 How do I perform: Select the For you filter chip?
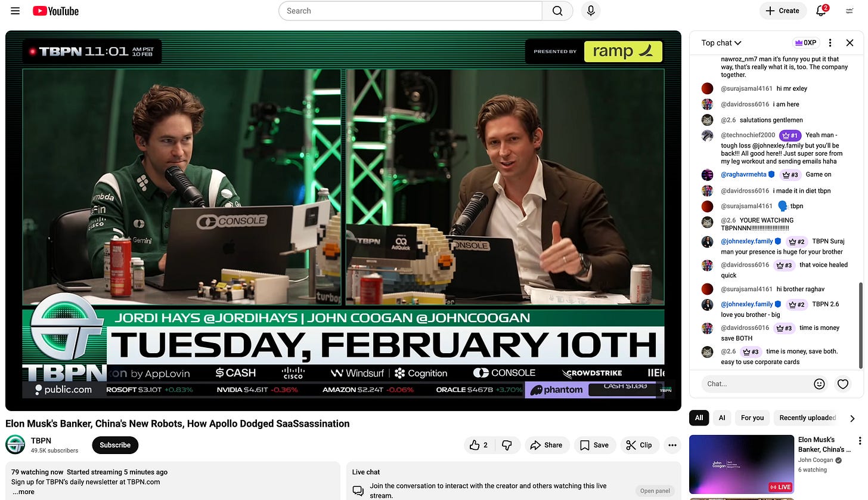(752, 418)
